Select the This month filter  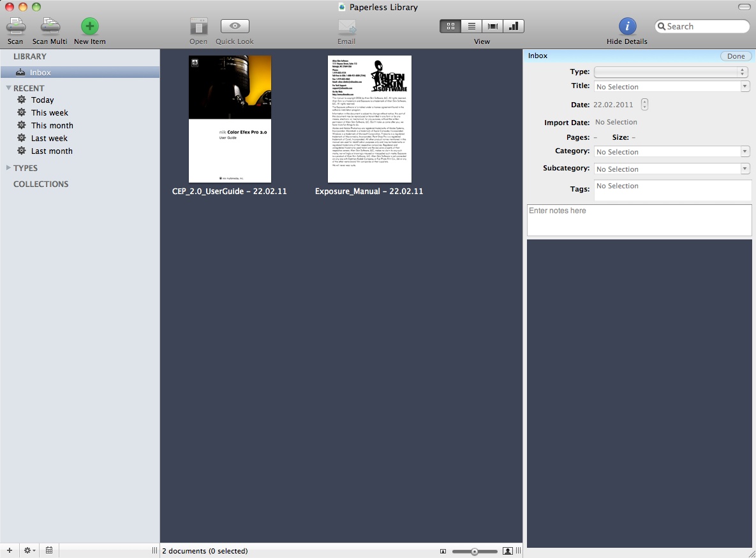(x=52, y=126)
